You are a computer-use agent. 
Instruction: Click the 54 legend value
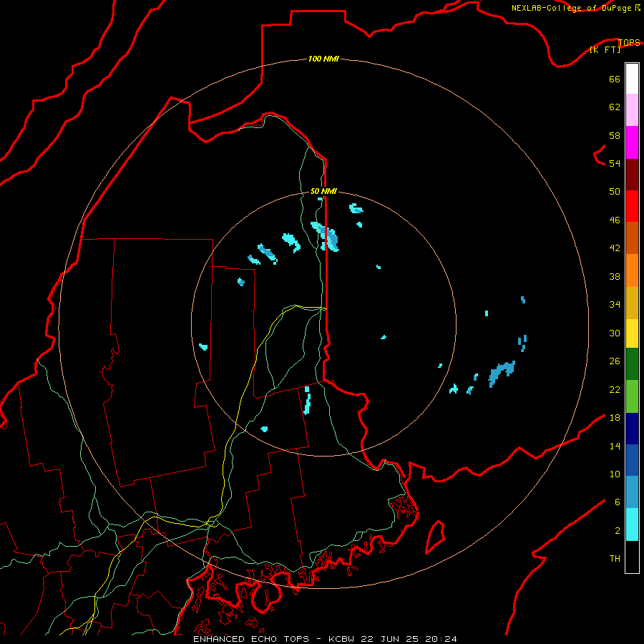coord(615,163)
